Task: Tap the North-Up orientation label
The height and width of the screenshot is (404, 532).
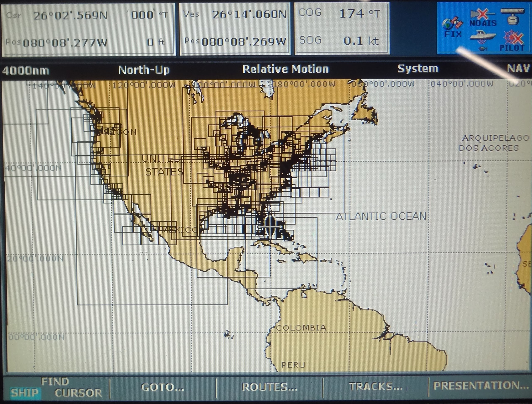Action: [x=144, y=70]
